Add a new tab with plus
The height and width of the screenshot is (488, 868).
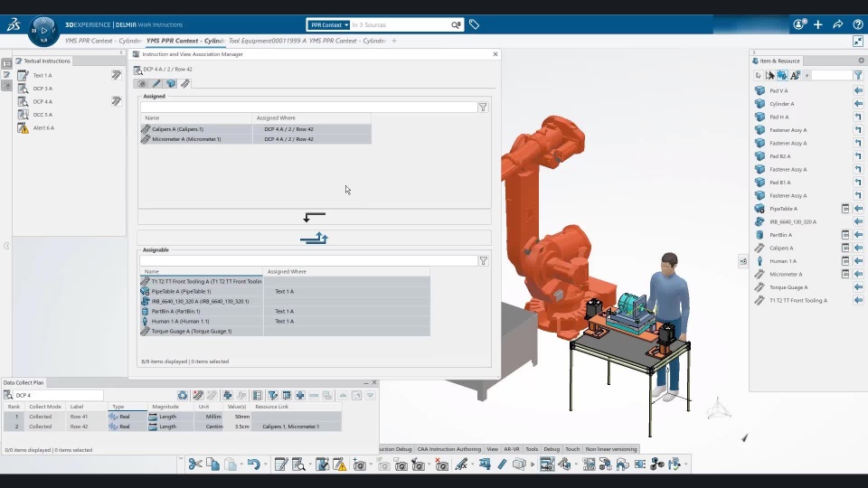(x=394, y=41)
